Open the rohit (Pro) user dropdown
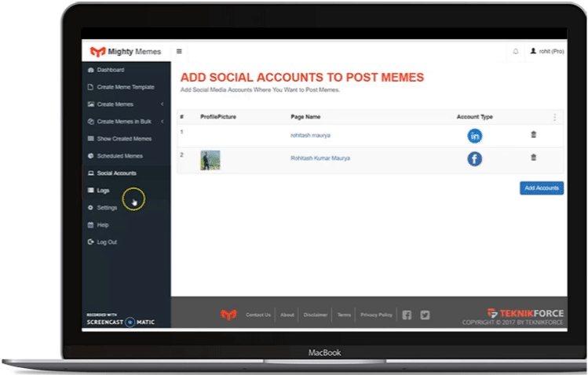Screen dimensions: 588x375 tap(547, 52)
